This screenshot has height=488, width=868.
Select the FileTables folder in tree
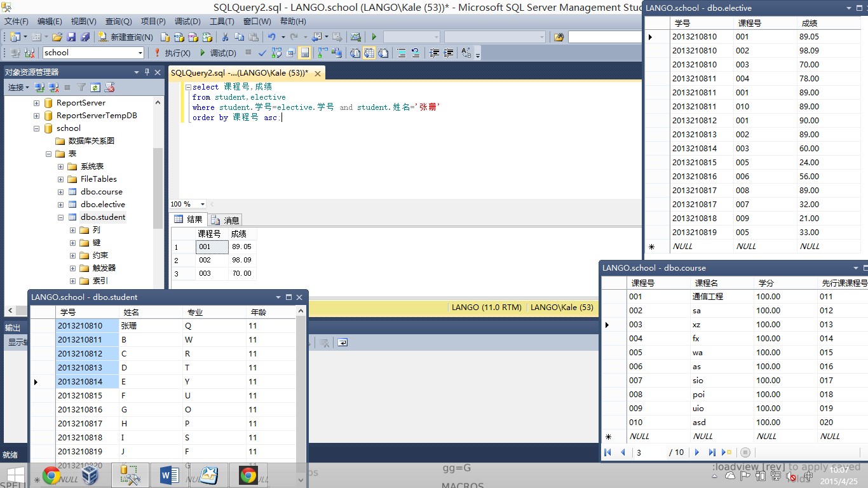click(98, 179)
